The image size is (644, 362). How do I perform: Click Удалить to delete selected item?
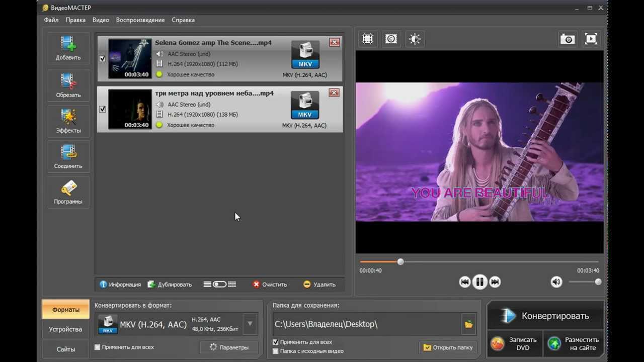coord(319,284)
